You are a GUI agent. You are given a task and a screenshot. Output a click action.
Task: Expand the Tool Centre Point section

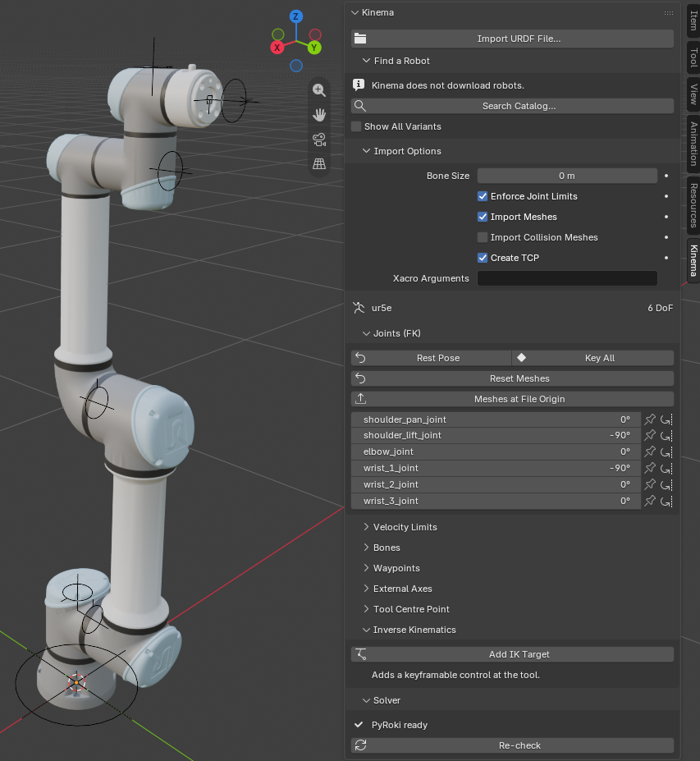coord(366,609)
